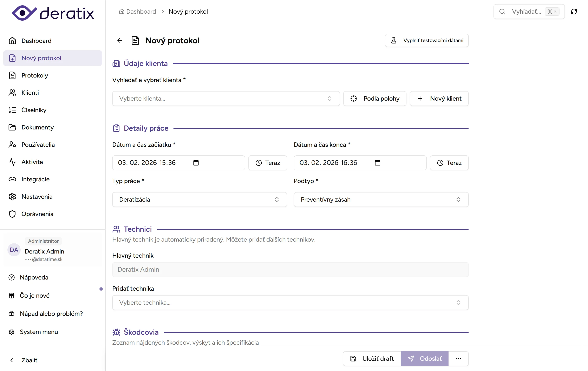The image size is (588, 371).
Task: Open the Integrácie link icon
Action: [12, 179]
